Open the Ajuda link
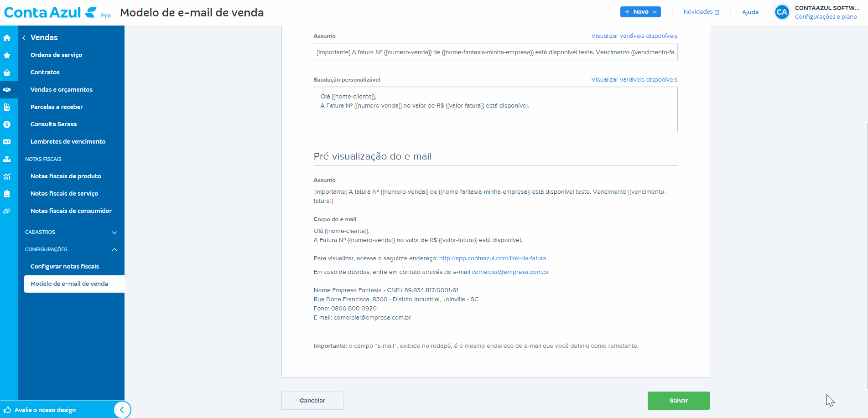The height and width of the screenshot is (418, 868). pyautogui.click(x=750, y=12)
